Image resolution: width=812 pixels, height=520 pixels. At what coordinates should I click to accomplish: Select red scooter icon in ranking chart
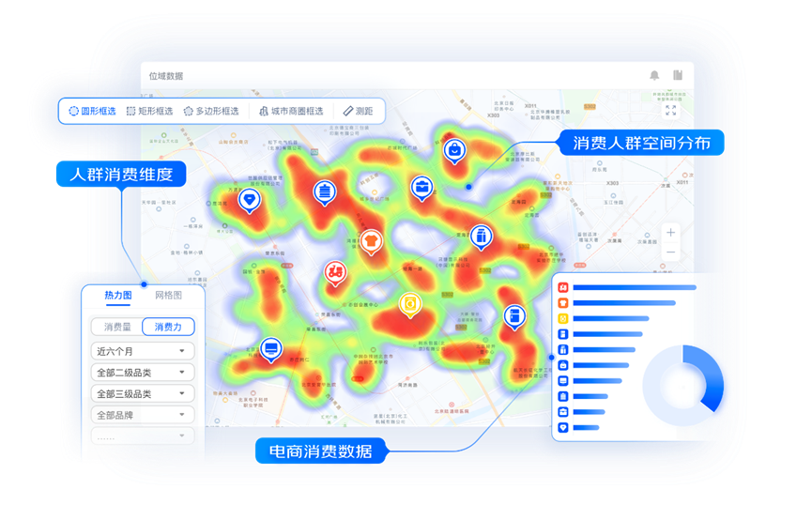(563, 287)
